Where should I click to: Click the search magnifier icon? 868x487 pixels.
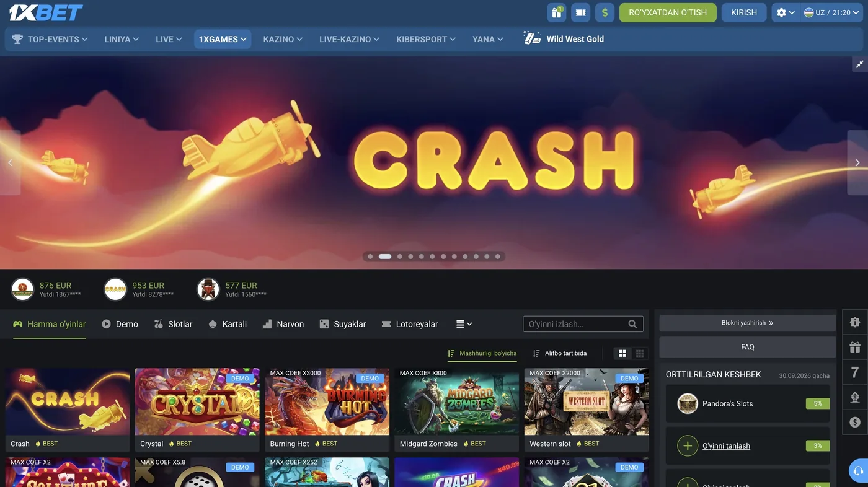pyautogui.click(x=632, y=324)
